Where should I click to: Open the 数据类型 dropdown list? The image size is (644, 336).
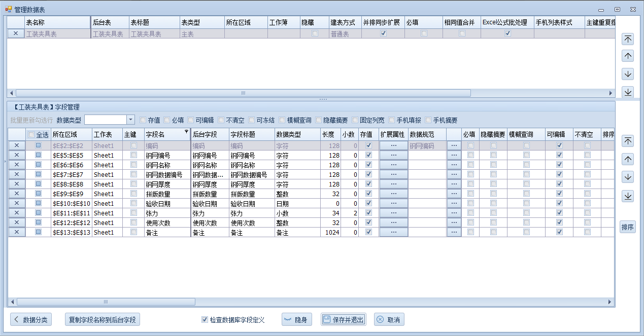(130, 120)
